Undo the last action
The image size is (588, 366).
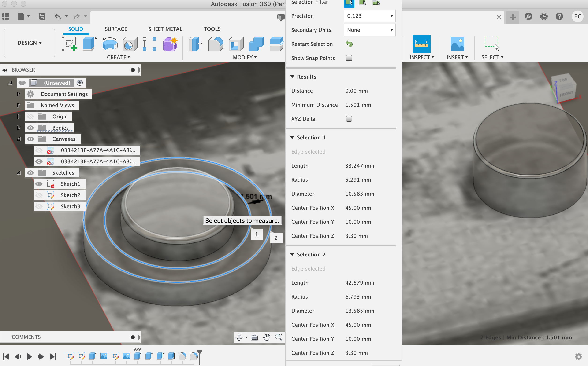click(58, 16)
